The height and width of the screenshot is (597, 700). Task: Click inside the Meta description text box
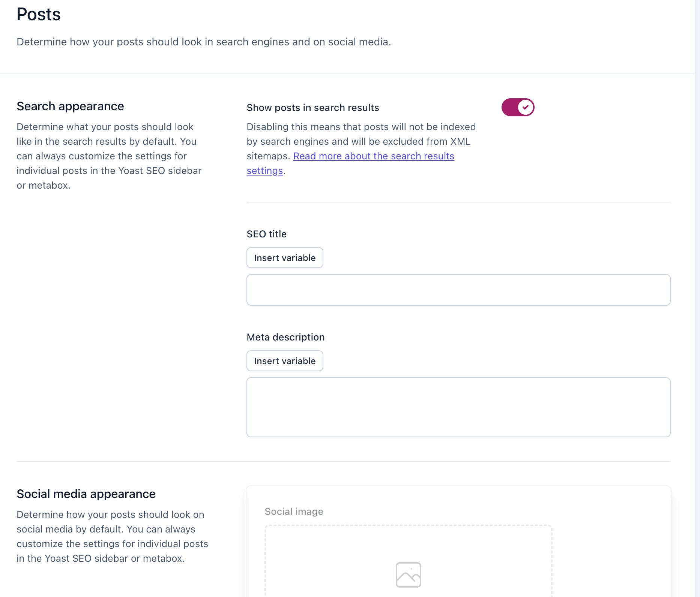[x=458, y=407]
